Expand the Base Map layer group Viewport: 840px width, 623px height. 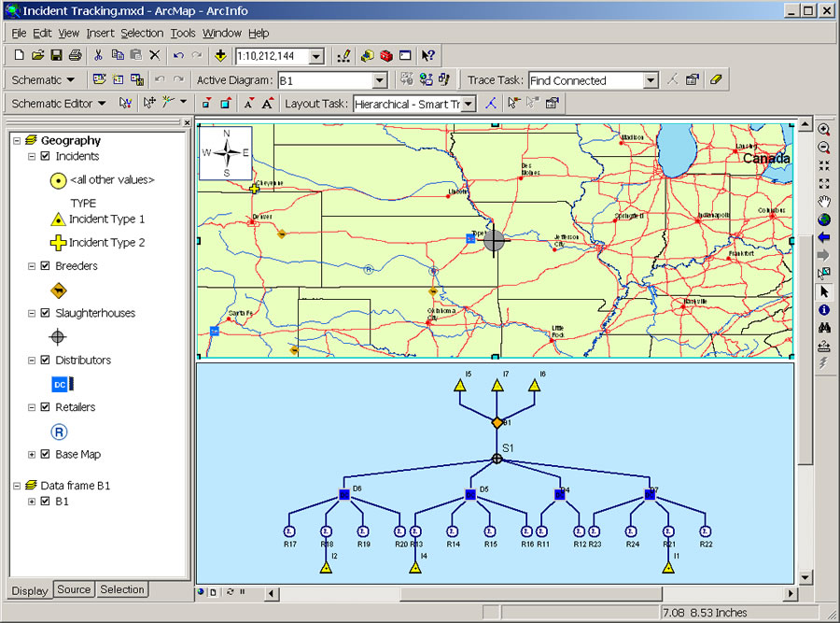pos(32,455)
